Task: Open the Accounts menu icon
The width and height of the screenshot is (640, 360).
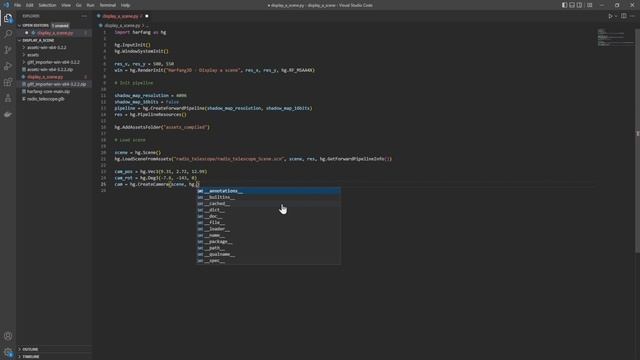Action: click(8, 336)
